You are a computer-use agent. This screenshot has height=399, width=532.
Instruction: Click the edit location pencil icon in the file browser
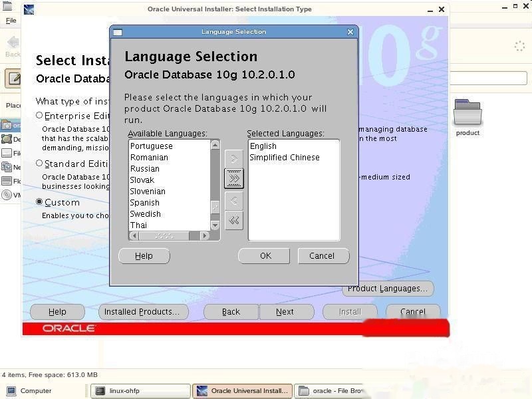tap(13, 78)
